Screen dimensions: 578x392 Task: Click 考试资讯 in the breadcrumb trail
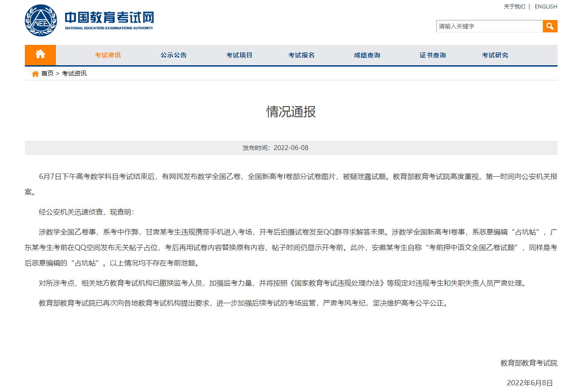(x=74, y=74)
